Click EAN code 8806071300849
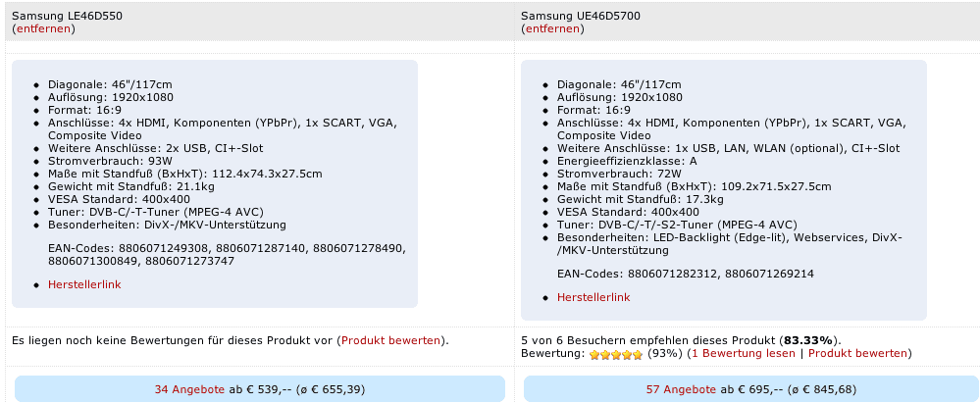Viewport: 980px width, 403px height. coord(94,261)
